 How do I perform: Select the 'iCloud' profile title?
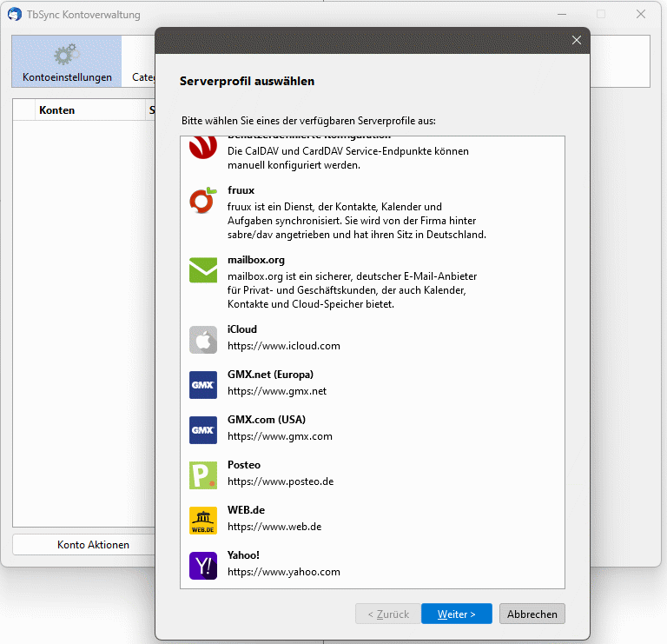point(242,329)
